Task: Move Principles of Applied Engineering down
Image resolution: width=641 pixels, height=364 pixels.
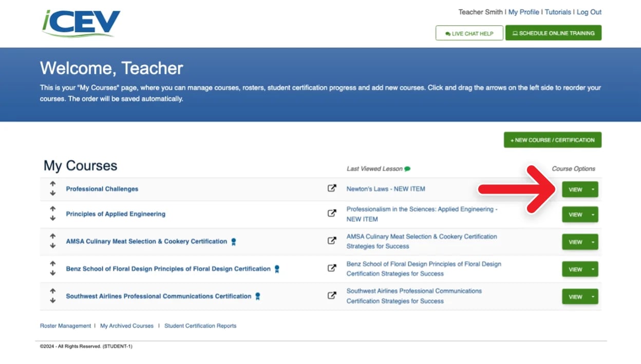Action: (x=52, y=219)
